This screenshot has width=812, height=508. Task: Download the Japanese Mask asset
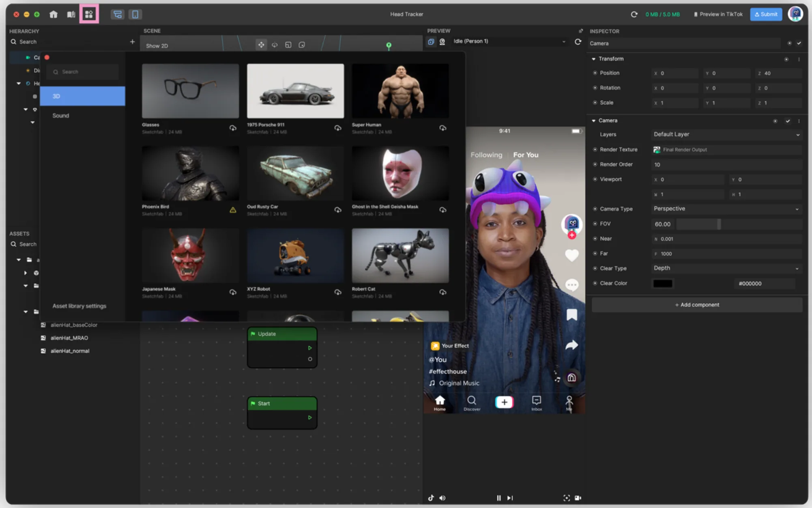[x=233, y=292]
